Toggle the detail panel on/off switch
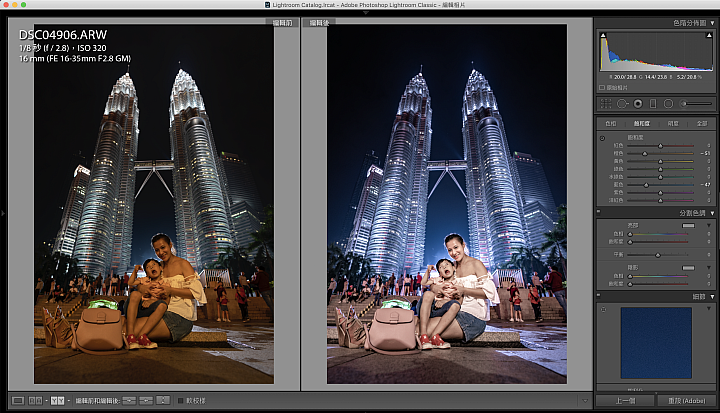Image resolution: width=720 pixels, height=413 pixels. [599, 295]
